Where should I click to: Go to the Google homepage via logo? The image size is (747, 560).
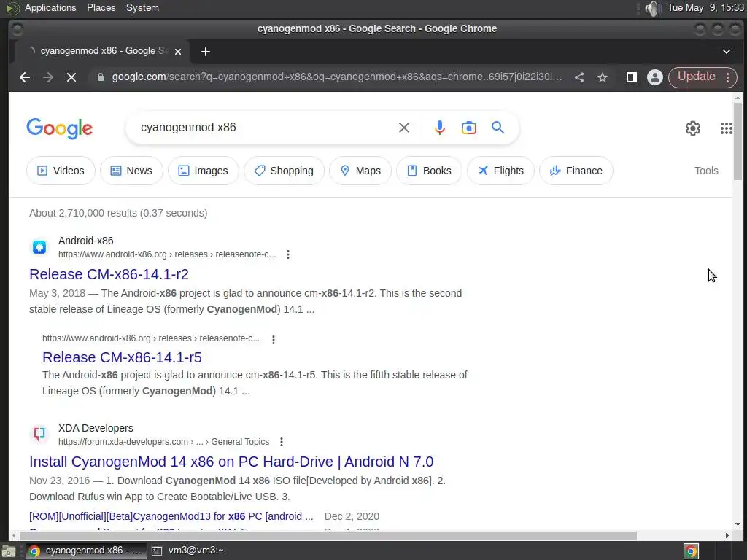60,128
